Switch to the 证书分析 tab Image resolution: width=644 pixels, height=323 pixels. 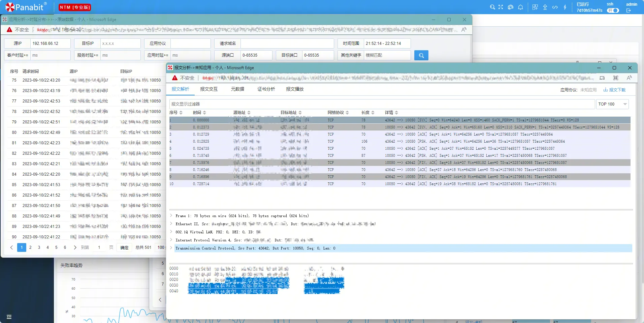(x=266, y=89)
